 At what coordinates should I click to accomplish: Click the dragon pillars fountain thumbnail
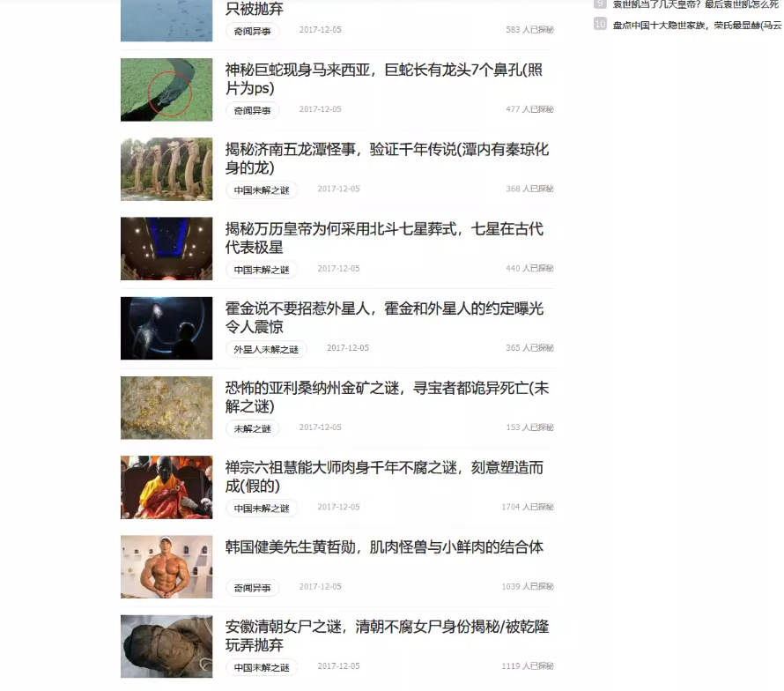[x=166, y=169]
